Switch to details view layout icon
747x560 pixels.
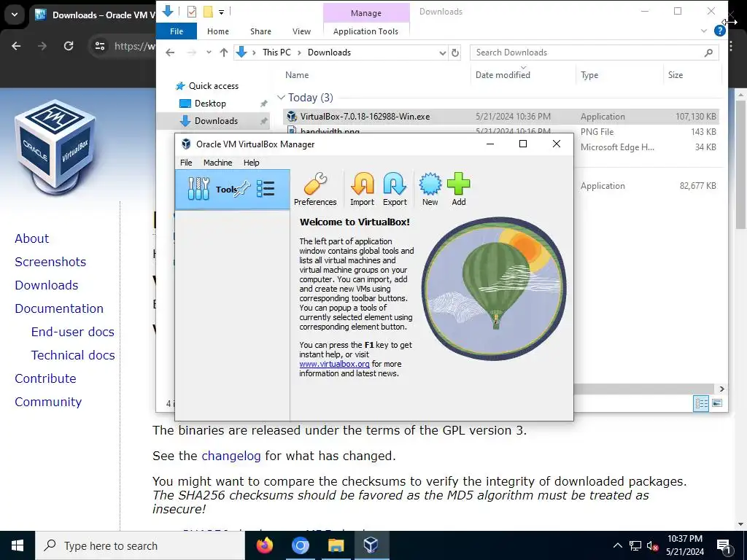[701, 403]
